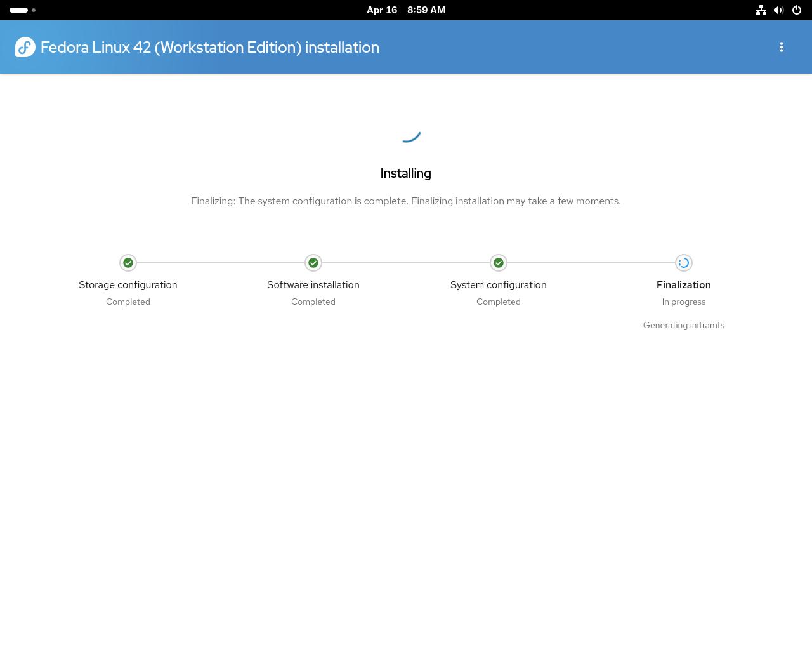Click Completed under Software installation
The width and height of the screenshot is (812, 650).
313,302
